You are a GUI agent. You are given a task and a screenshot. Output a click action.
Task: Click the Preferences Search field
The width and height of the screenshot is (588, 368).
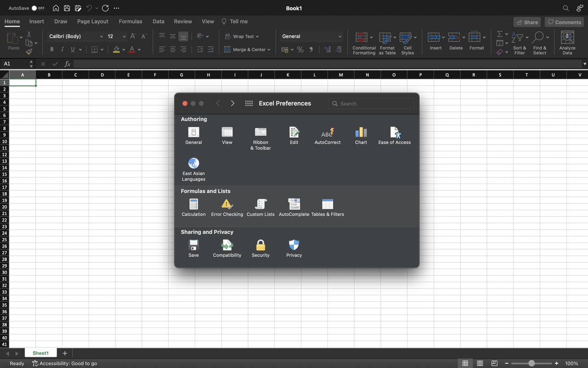point(371,103)
